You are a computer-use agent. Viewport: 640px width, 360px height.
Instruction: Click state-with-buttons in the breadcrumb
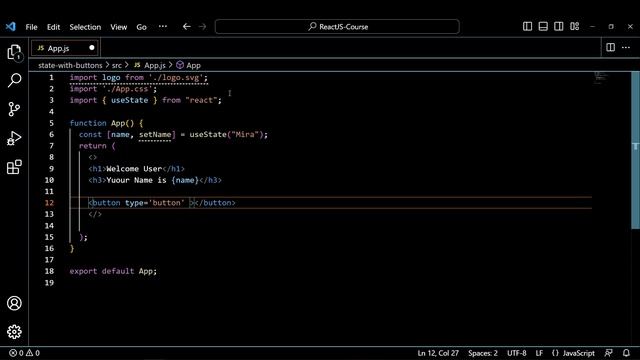coord(70,65)
